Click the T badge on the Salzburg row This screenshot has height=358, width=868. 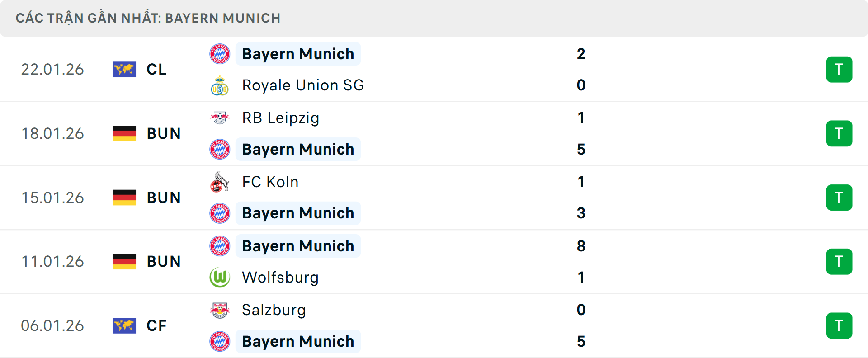coord(840,325)
